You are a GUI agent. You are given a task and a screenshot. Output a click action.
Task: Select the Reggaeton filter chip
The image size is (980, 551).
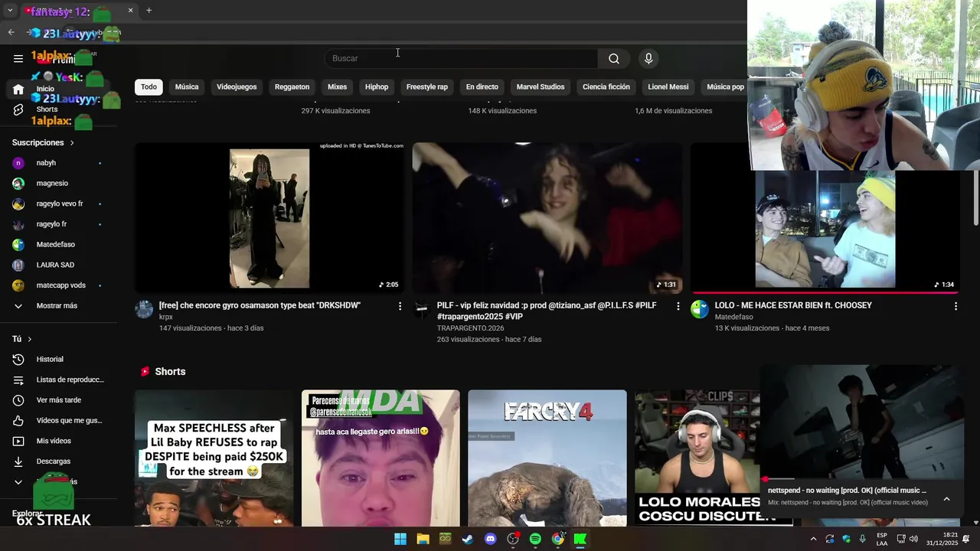click(292, 86)
